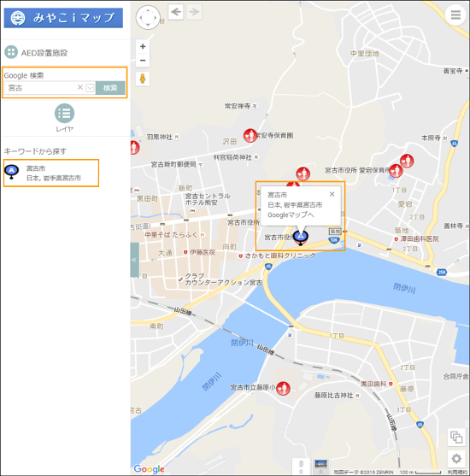Open the レイヤ layer list icon
Image resolution: width=470 pixels, height=476 pixels.
click(64, 114)
